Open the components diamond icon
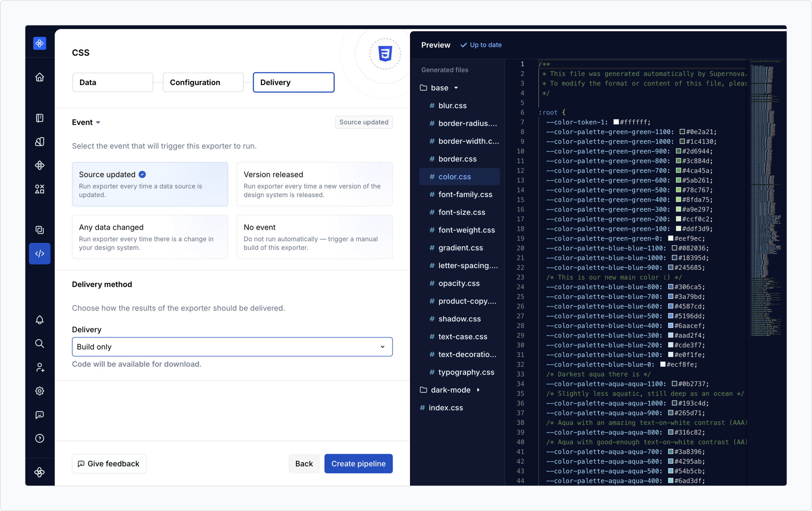The height and width of the screenshot is (511, 812). pyautogui.click(x=40, y=165)
